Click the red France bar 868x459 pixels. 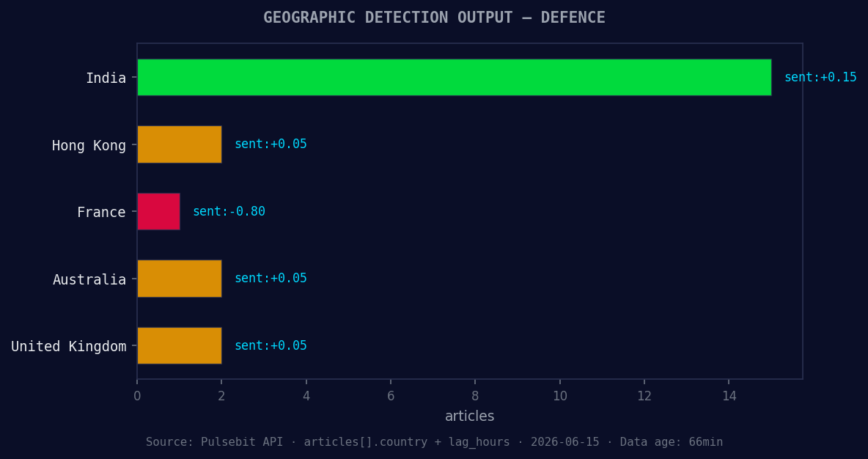pos(158,211)
